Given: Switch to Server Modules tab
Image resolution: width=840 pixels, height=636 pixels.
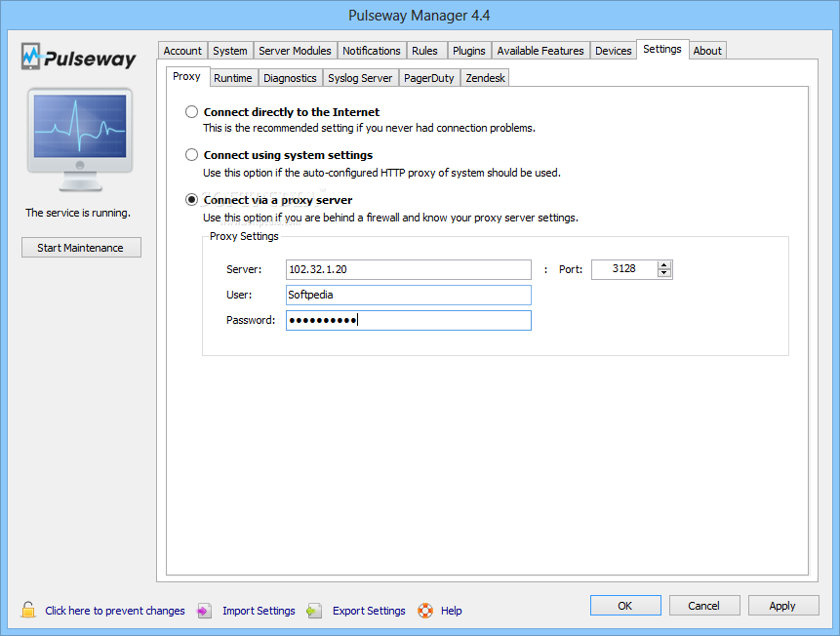Looking at the screenshot, I should click(296, 51).
